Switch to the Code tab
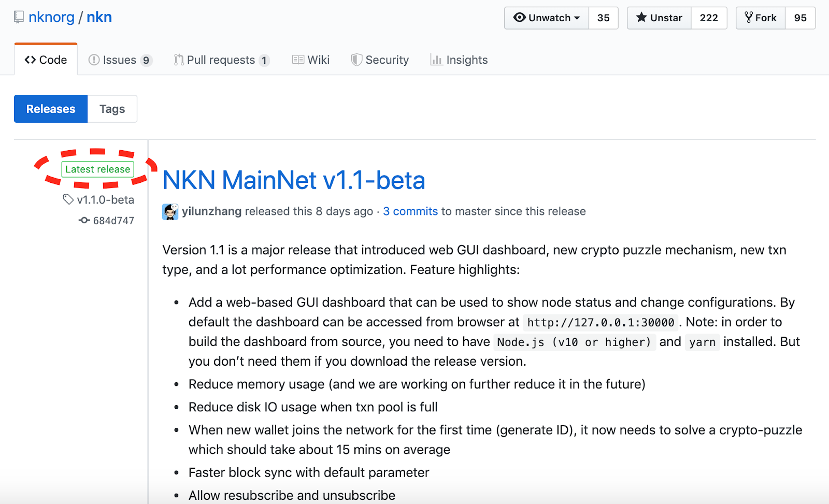829x504 pixels. [x=46, y=60]
